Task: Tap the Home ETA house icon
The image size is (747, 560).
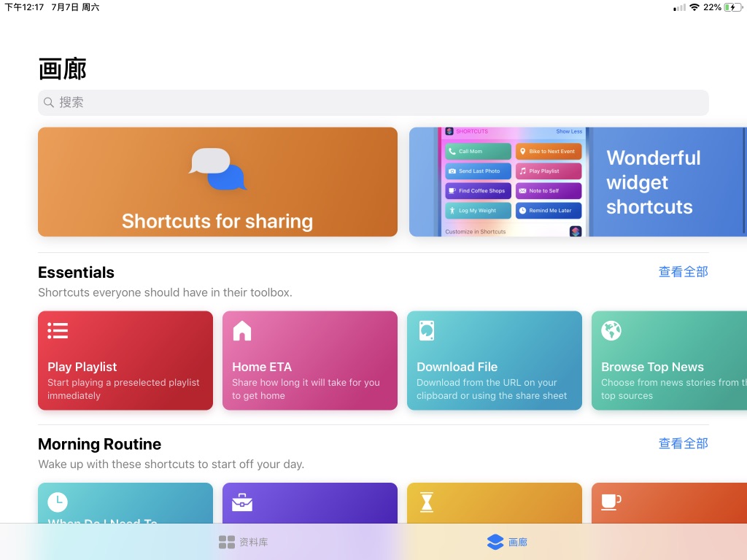Action: (x=241, y=331)
